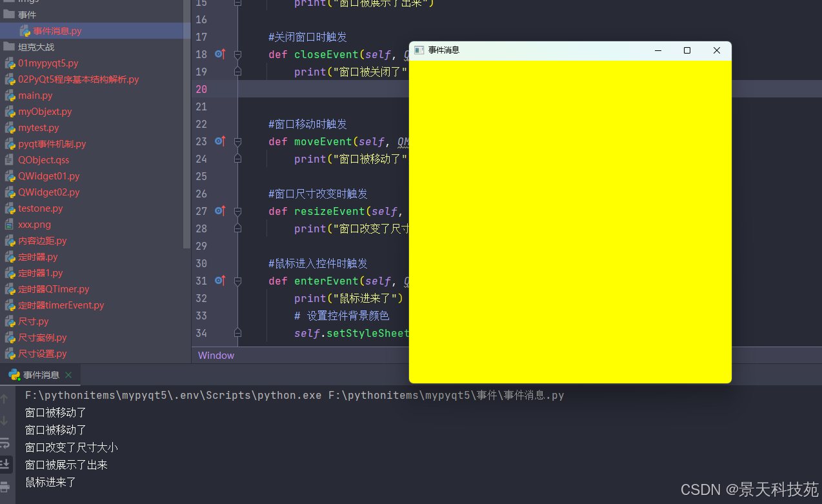Click override gutter icon beside moveEvent
This screenshot has width=822, height=504.
[x=220, y=141]
